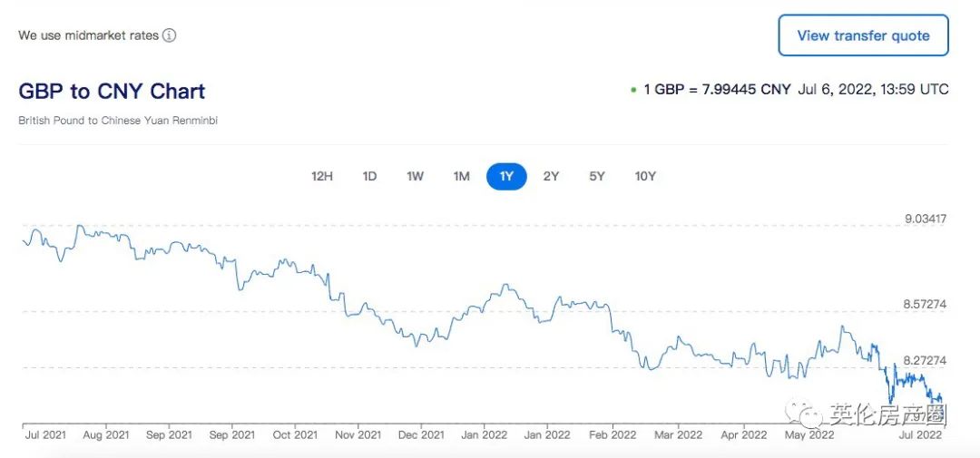Image resolution: width=980 pixels, height=458 pixels.
Task: Click the We use midmarket rates text
Action: coord(88,36)
